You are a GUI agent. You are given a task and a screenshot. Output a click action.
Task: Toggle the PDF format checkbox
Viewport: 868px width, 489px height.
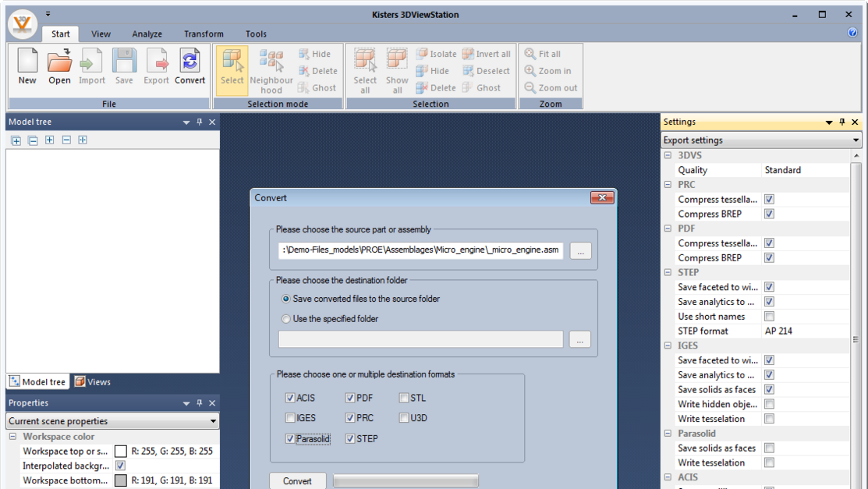[350, 398]
